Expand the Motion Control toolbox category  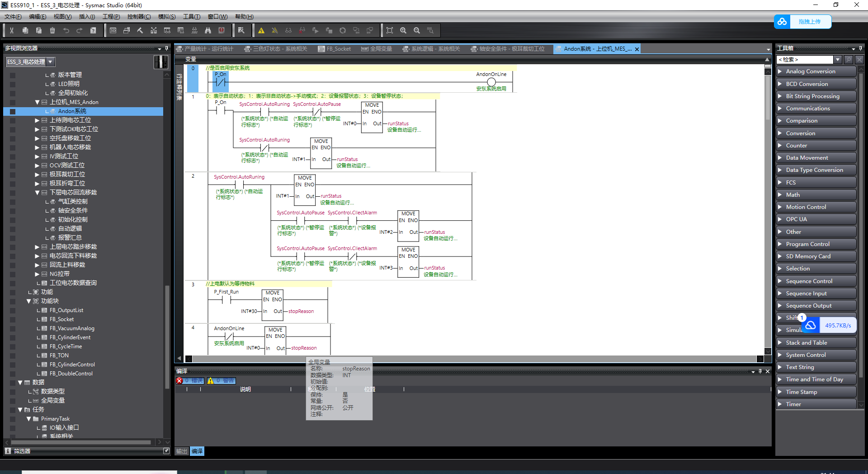click(816, 207)
